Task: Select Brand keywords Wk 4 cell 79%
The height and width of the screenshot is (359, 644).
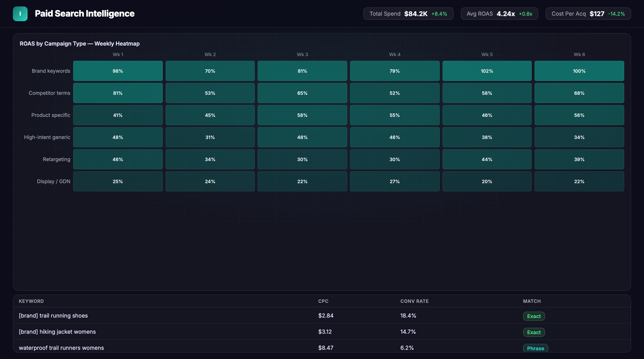Action: pos(394,71)
